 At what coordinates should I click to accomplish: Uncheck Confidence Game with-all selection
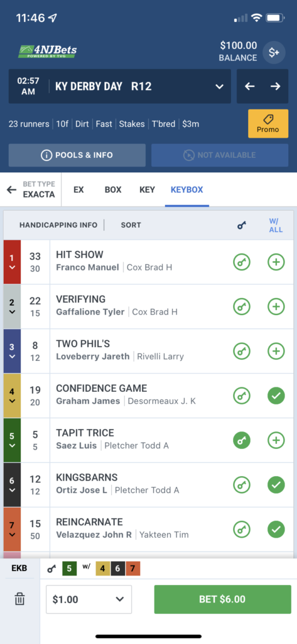(276, 396)
